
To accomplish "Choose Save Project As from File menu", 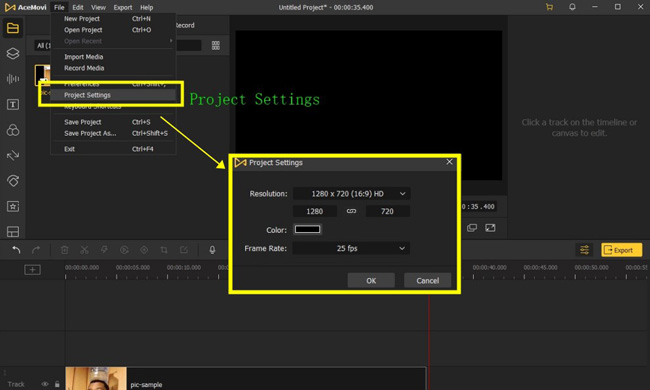I will (113, 133).
